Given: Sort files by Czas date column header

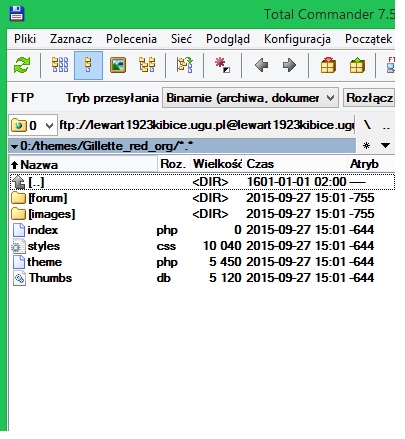Looking at the screenshot, I should pos(296,164).
